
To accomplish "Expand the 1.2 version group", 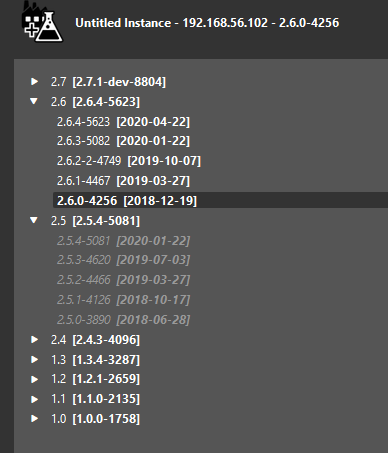I will point(34,379).
